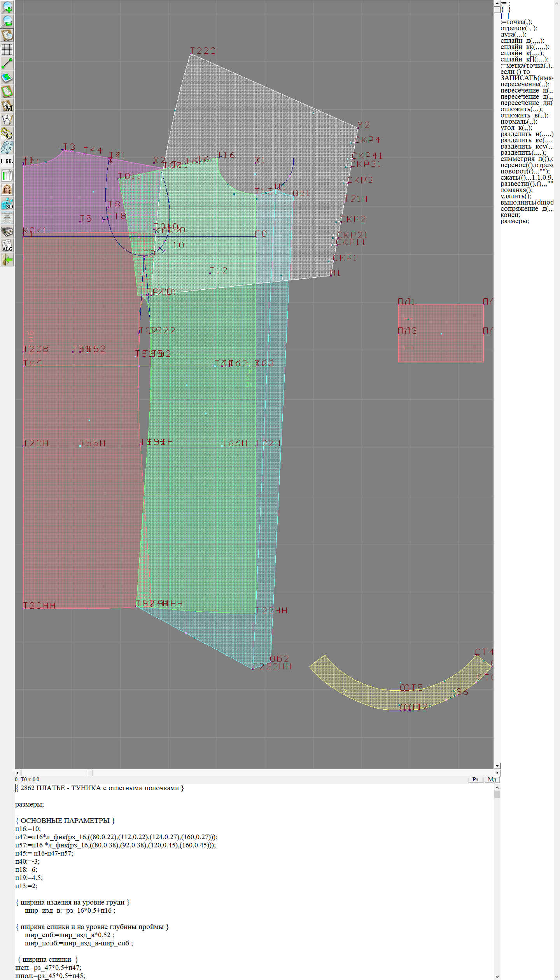Open the compass drawing tool
This screenshot has width=560, height=980.
point(7,119)
